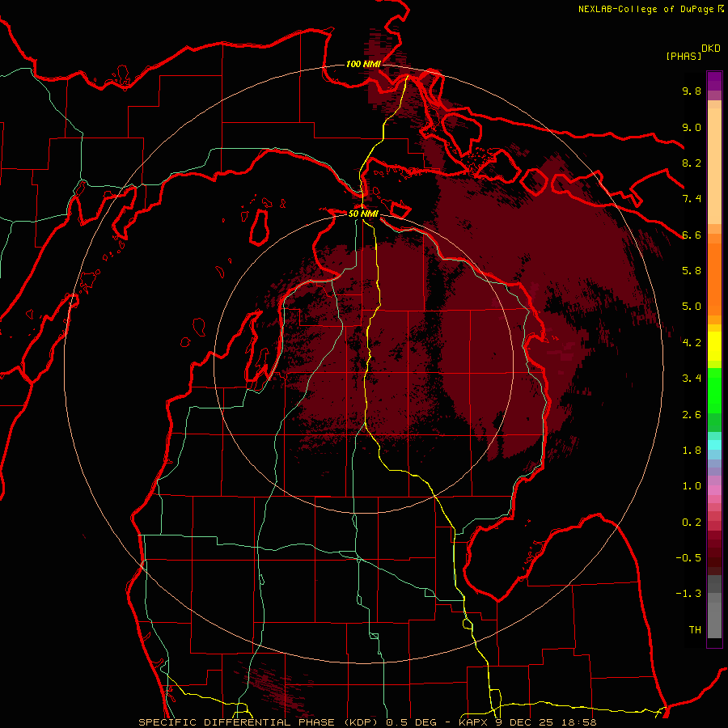Click the 7.4 scale value
Image resolution: width=728 pixels, height=728 pixels.
(x=692, y=199)
